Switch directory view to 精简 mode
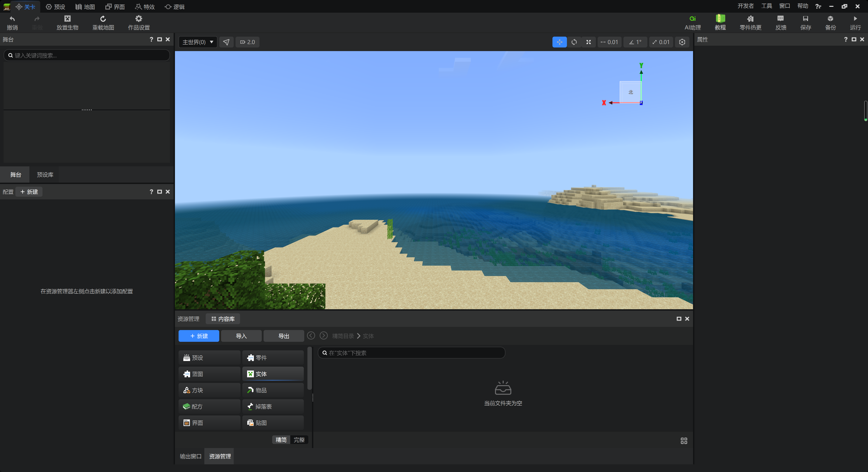868x472 pixels. [281, 440]
